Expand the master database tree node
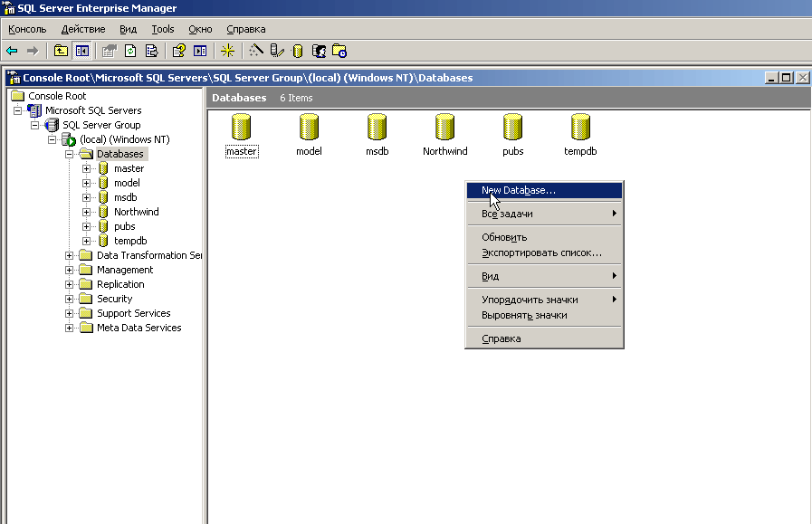This screenshot has width=812, height=524. coord(87,168)
